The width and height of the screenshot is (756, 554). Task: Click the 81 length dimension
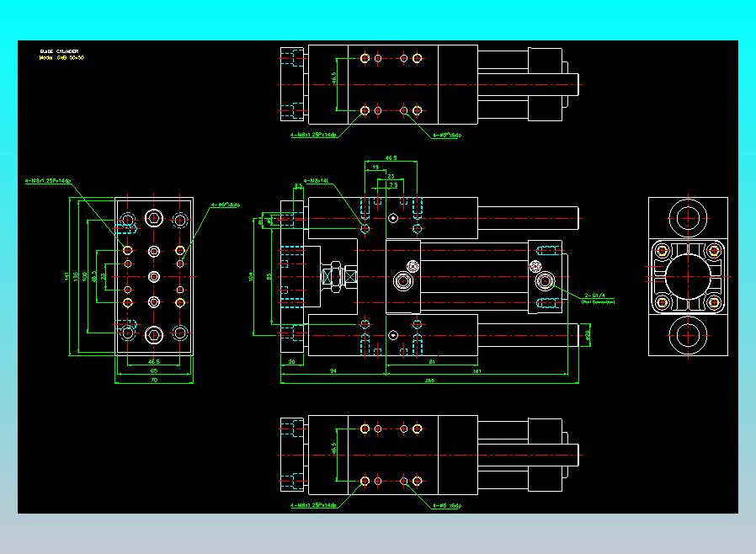(x=432, y=361)
